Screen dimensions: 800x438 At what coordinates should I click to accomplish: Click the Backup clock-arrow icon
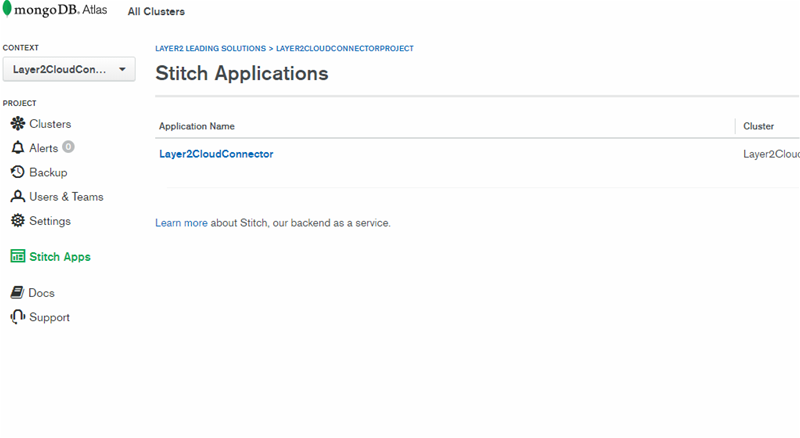click(x=17, y=172)
